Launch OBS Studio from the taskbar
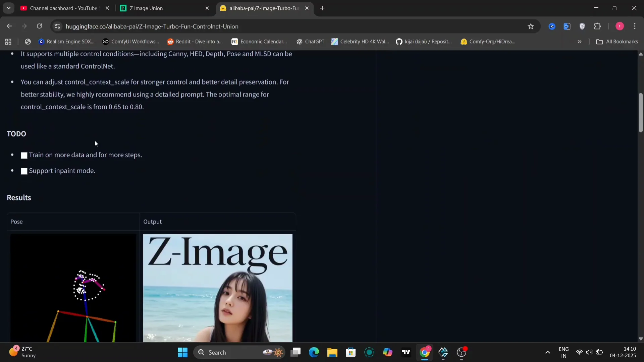 click(462, 353)
